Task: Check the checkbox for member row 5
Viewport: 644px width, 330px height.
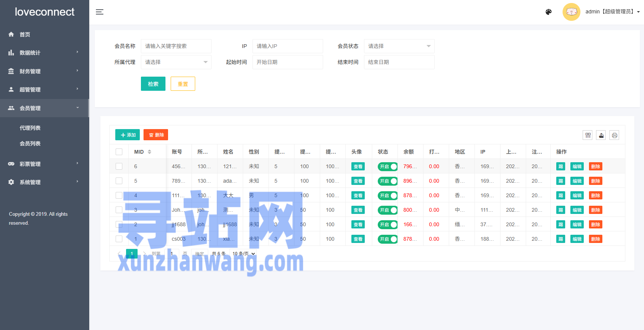Action: tap(119, 181)
